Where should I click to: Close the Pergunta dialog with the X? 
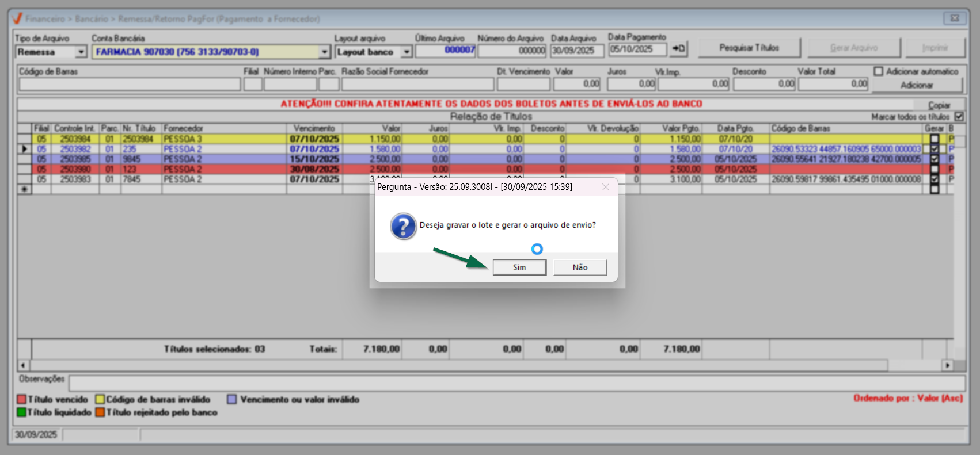(x=605, y=187)
